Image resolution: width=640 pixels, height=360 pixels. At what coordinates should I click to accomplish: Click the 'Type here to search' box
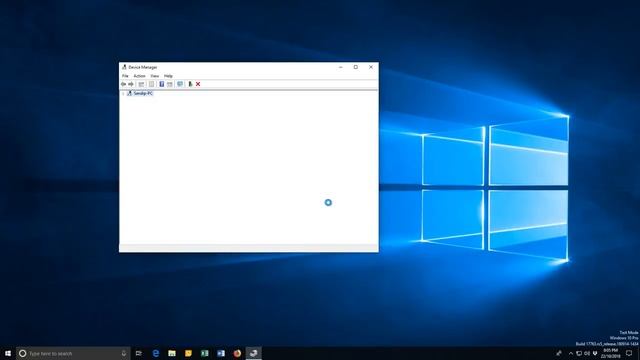(x=73, y=353)
